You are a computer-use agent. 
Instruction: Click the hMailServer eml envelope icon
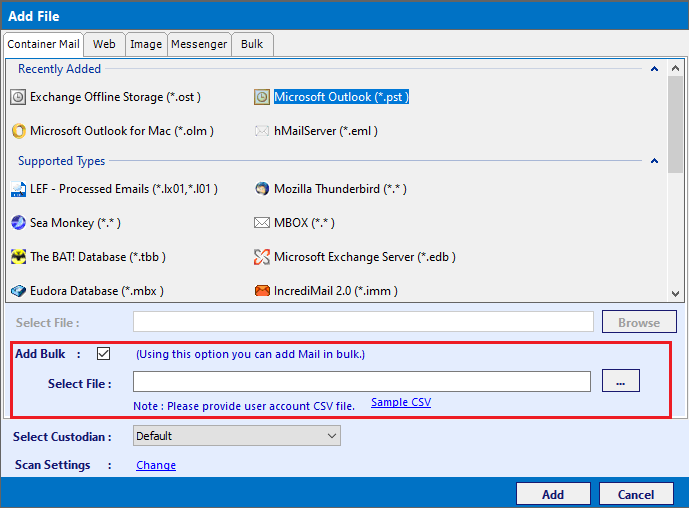point(262,131)
